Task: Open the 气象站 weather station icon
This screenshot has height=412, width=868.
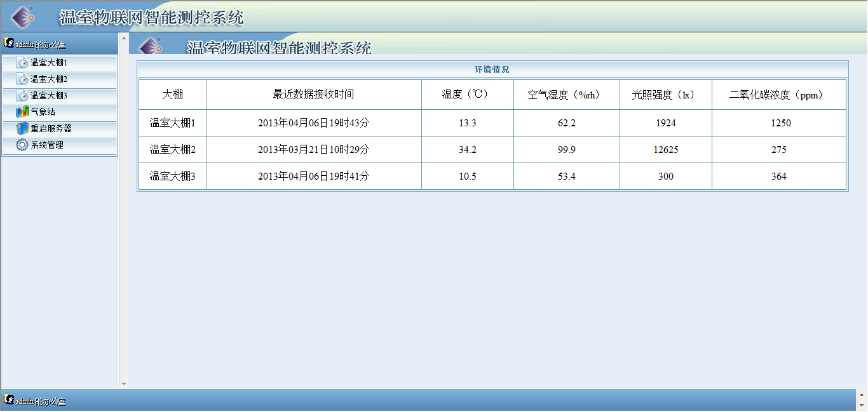Action: 22,112
